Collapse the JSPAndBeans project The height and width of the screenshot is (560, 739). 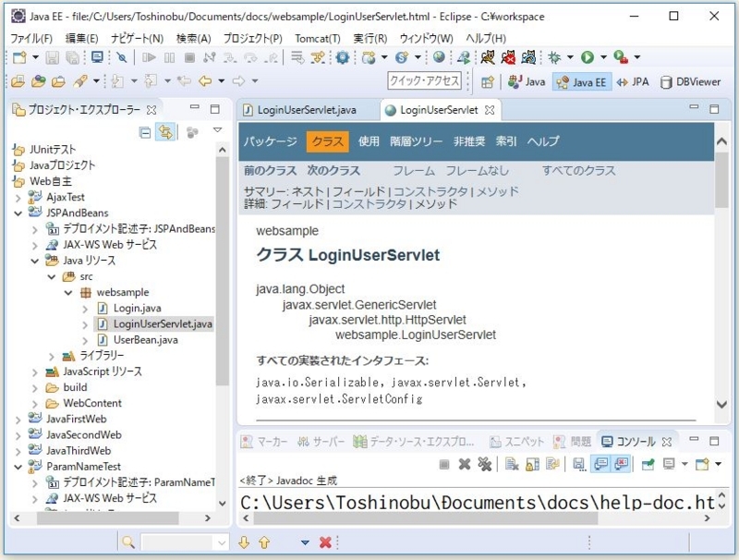pos(18,213)
